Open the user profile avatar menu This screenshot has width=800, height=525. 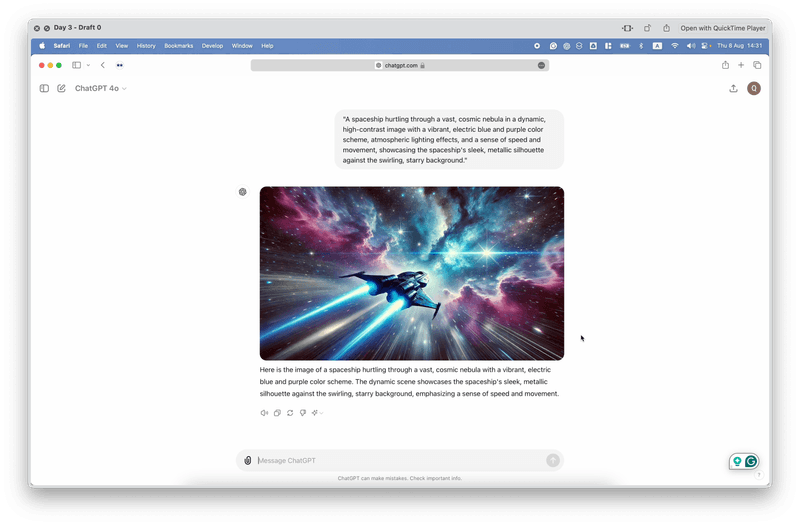click(754, 88)
